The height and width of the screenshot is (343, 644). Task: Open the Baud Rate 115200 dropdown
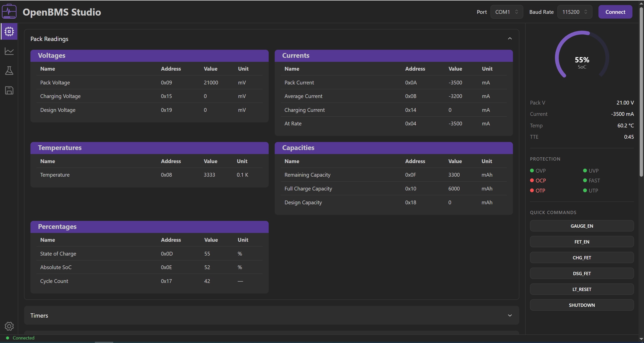575,12
